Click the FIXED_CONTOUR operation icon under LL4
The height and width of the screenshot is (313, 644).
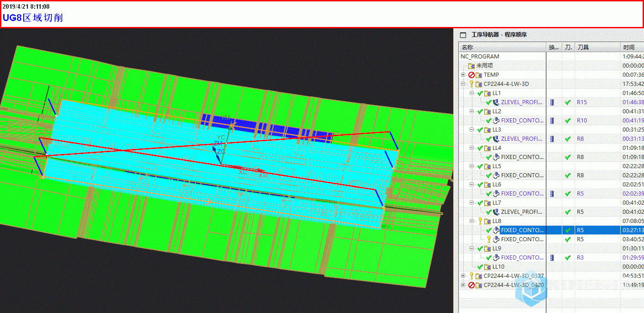(x=496, y=157)
